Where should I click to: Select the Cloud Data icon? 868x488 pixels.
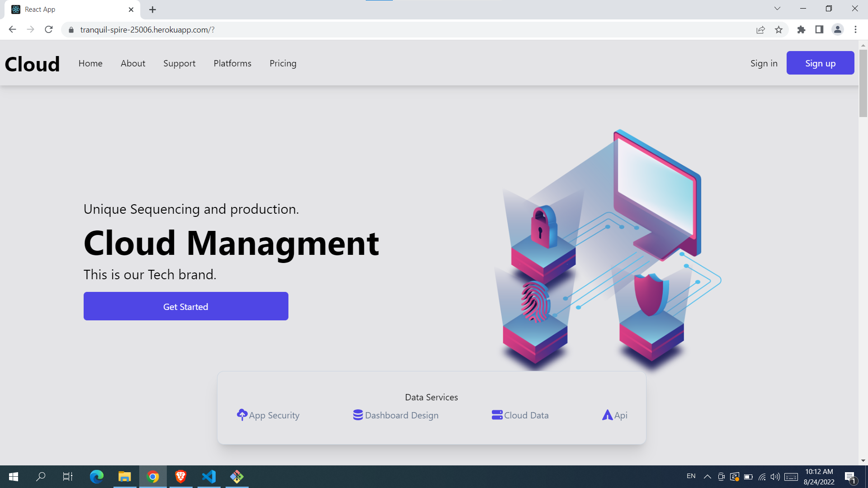[x=497, y=415]
